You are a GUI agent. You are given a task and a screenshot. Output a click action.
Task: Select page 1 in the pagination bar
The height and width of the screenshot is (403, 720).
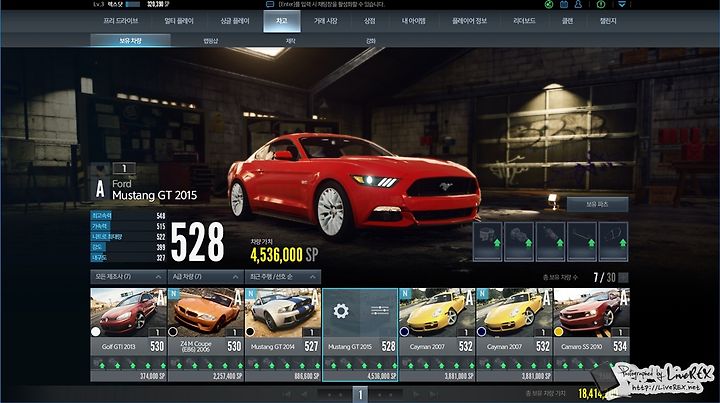(x=360, y=394)
